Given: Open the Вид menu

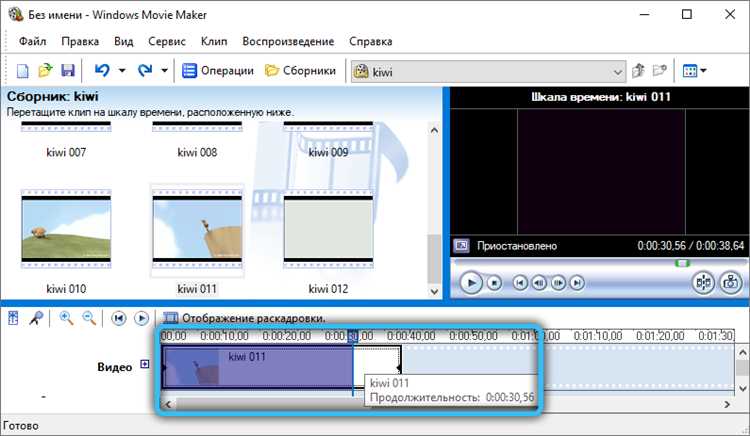Looking at the screenshot, I should [123, 42].
